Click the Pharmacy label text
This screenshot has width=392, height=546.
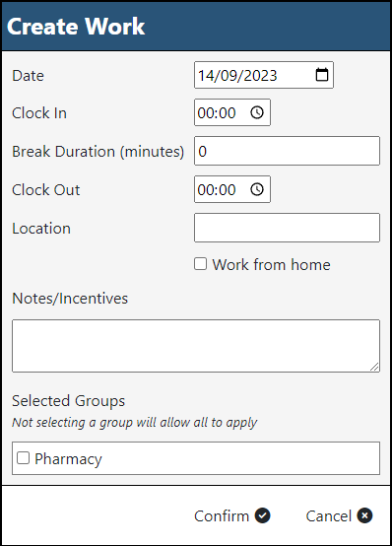[68, 459]
